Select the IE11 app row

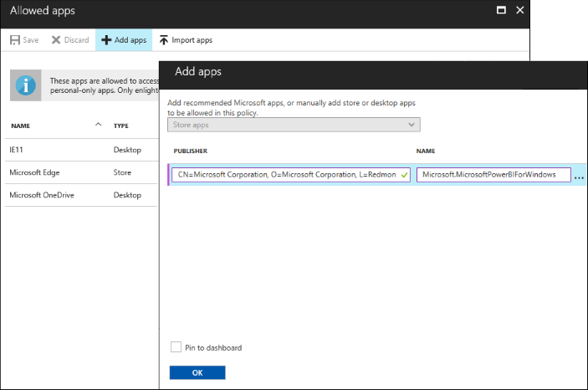click(79, 150)
